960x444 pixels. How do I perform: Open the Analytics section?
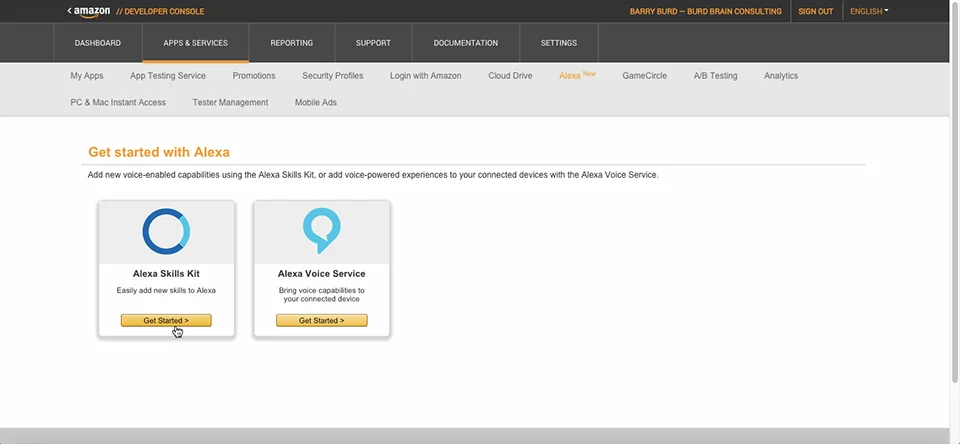pos(781,76)
